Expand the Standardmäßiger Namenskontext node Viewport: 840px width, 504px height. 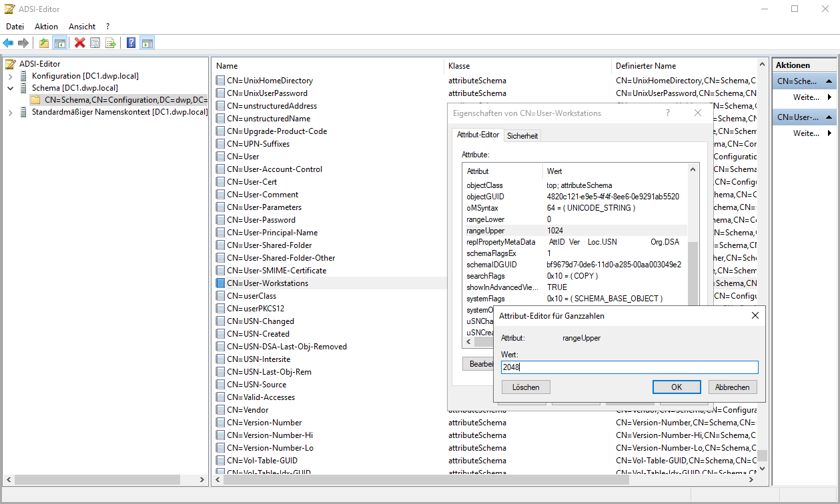pos(10,113)
